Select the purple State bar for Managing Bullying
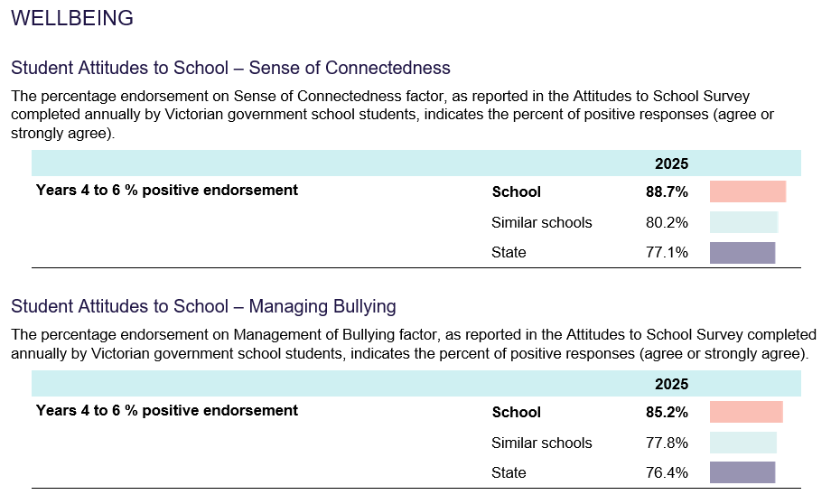 (x=742, y=472)
